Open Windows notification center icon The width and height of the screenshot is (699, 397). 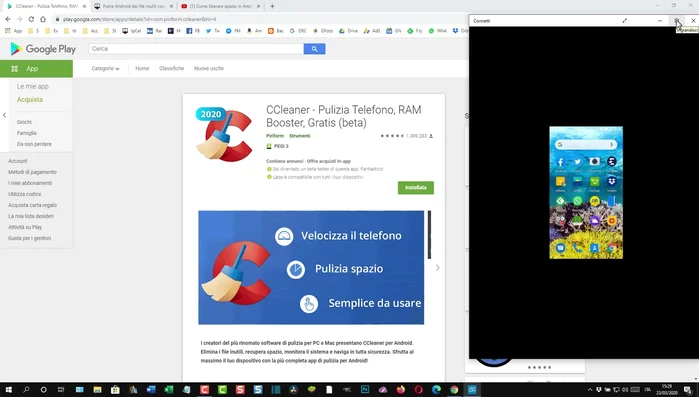pyautogui.click(x=688, y=390)
